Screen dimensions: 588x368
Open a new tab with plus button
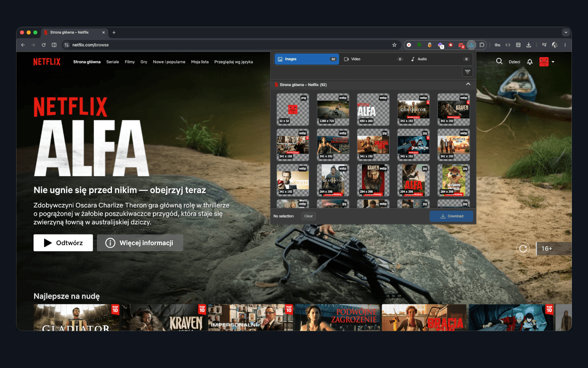point(114,33)
